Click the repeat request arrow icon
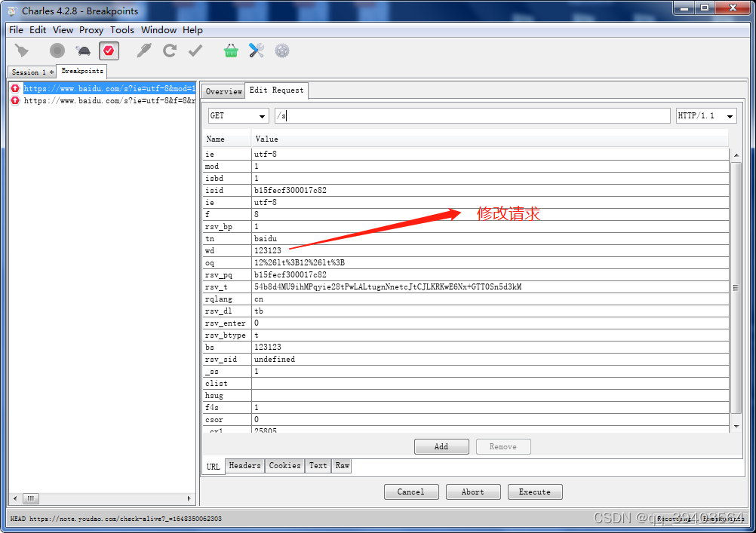 [170, 51]
